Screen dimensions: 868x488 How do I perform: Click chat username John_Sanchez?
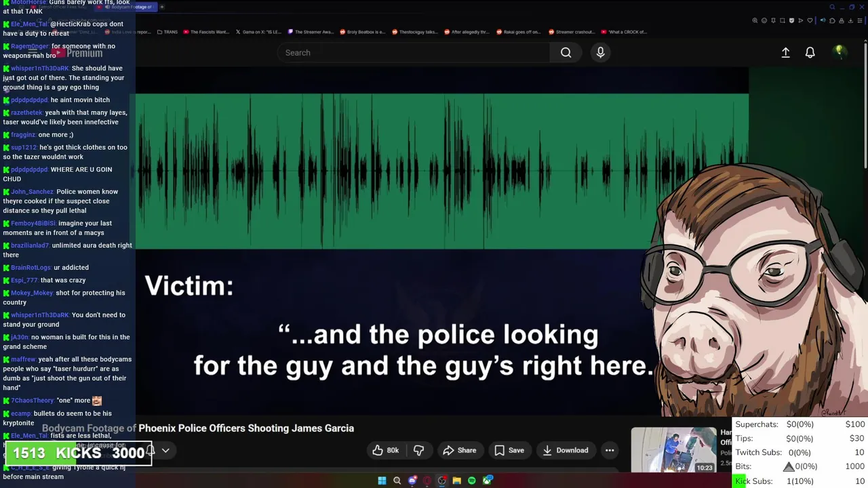point(32,192)
